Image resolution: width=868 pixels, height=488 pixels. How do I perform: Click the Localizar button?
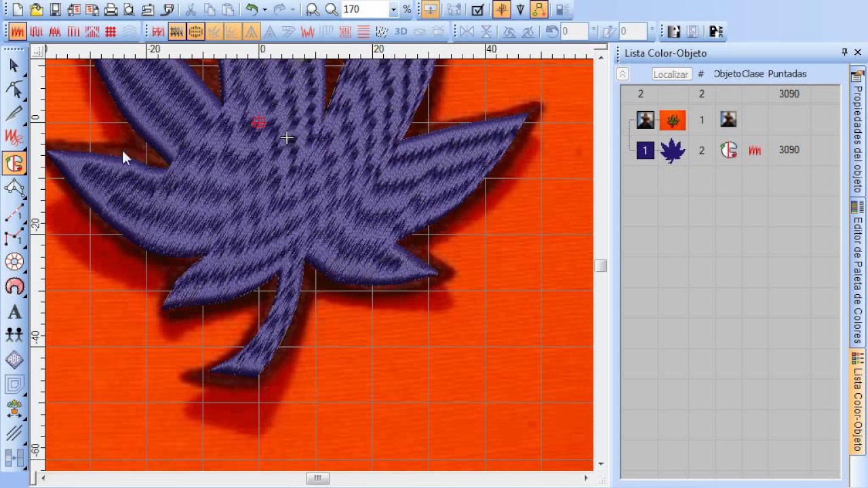pyautogui.click(x=671, y=74)
